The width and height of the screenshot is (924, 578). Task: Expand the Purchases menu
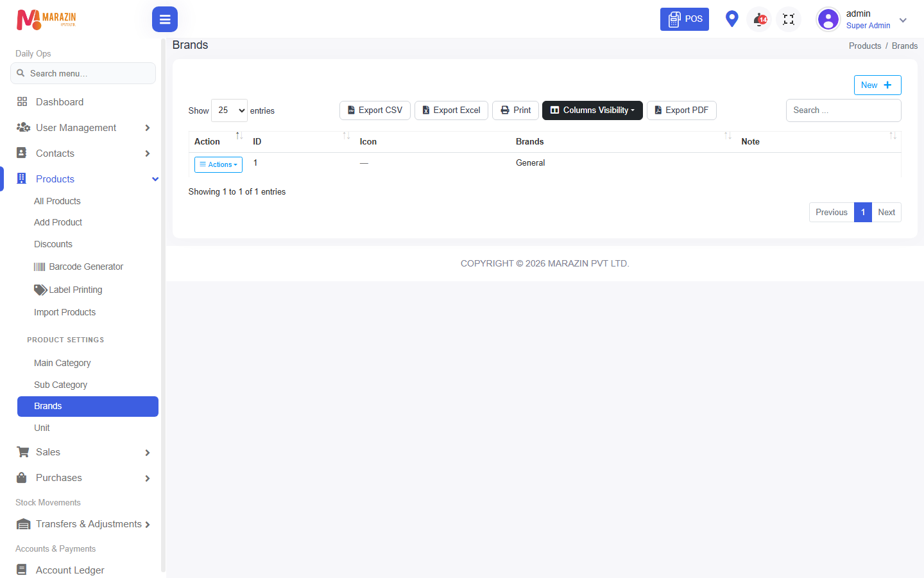[x=83, y=478]
